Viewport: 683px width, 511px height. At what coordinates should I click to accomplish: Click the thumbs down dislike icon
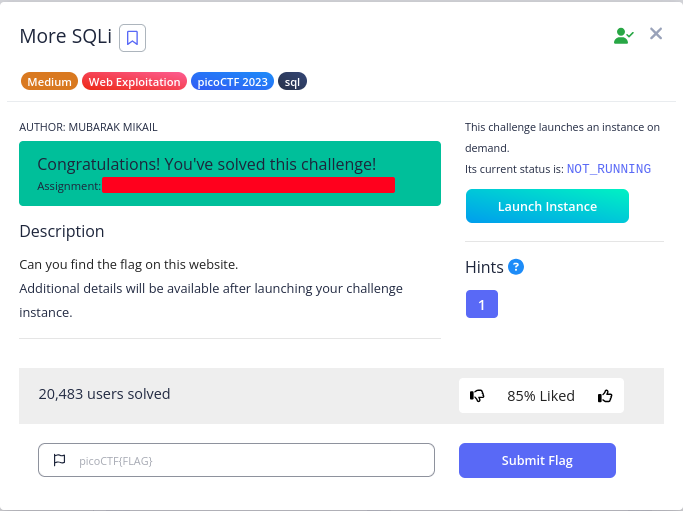point(477,396)
